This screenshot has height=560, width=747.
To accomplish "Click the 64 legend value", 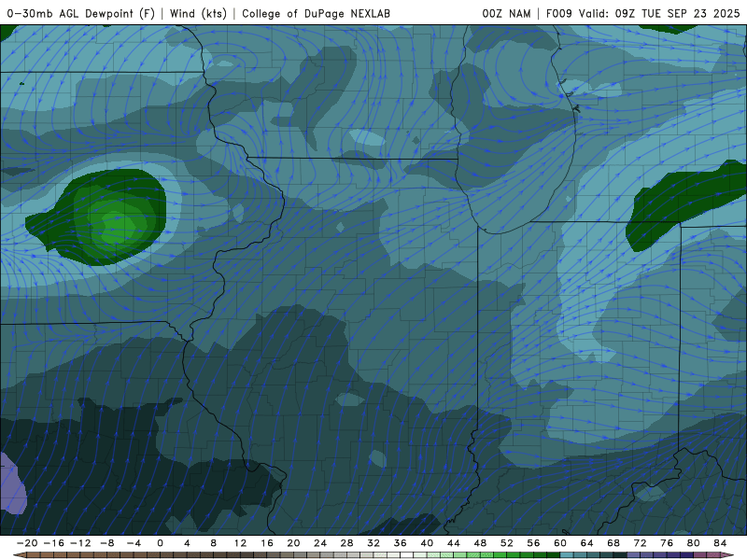I will point(587,543).
